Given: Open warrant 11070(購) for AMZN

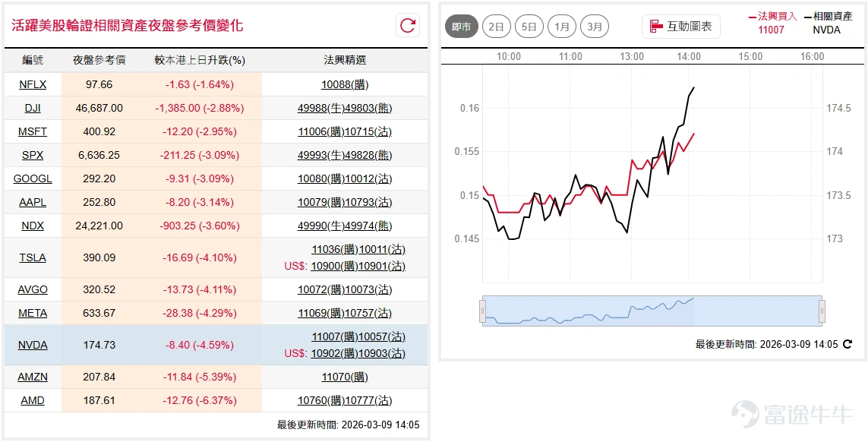Looking at the screenshot, I should point(345,377).
